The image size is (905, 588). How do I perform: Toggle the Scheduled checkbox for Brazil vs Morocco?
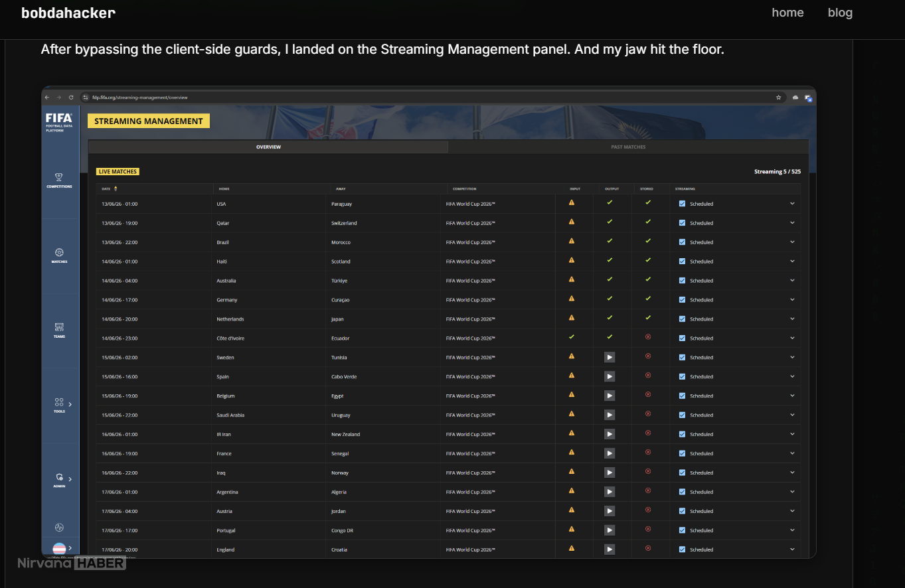tap(683, 242)
